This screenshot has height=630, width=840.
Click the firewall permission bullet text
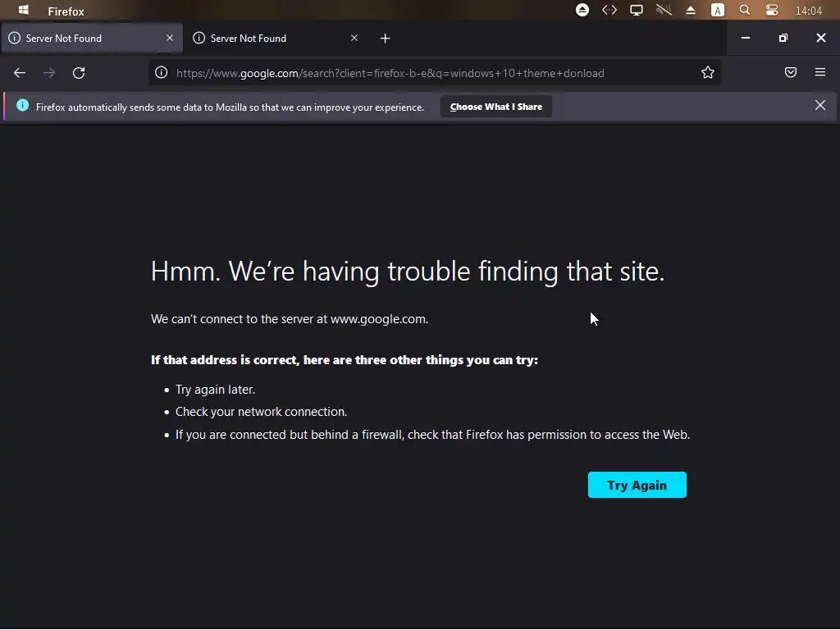pyautogui.click(x=433, y=435)
